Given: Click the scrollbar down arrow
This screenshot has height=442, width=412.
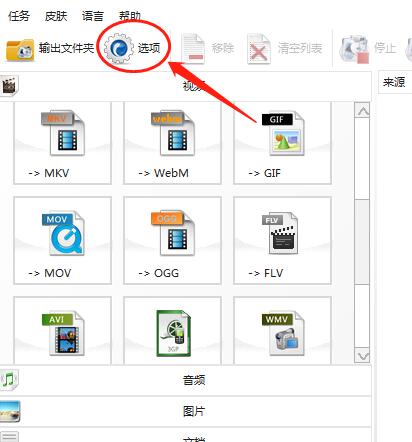Looking at the screenshot, I should tap(362, 356).
